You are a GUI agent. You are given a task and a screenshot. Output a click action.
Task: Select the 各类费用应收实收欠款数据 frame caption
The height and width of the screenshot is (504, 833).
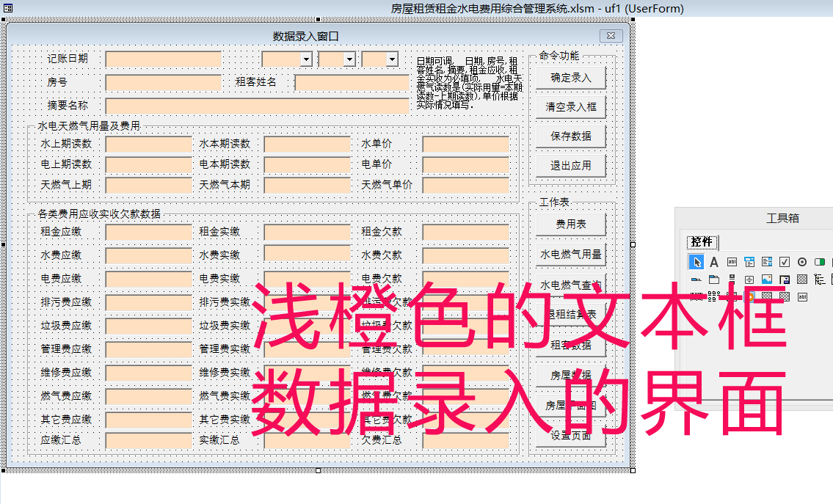pyautogui.click(x=99, y=214)
